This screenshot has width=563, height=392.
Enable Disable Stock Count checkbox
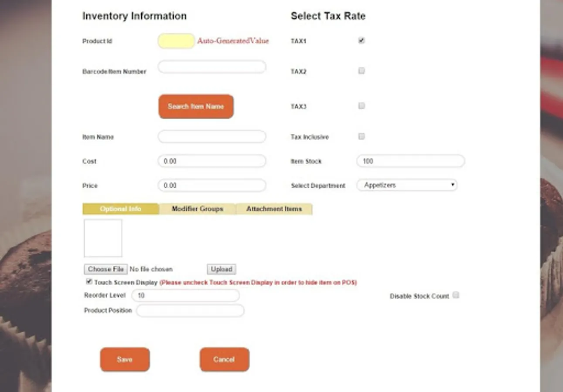click(456, 295)
